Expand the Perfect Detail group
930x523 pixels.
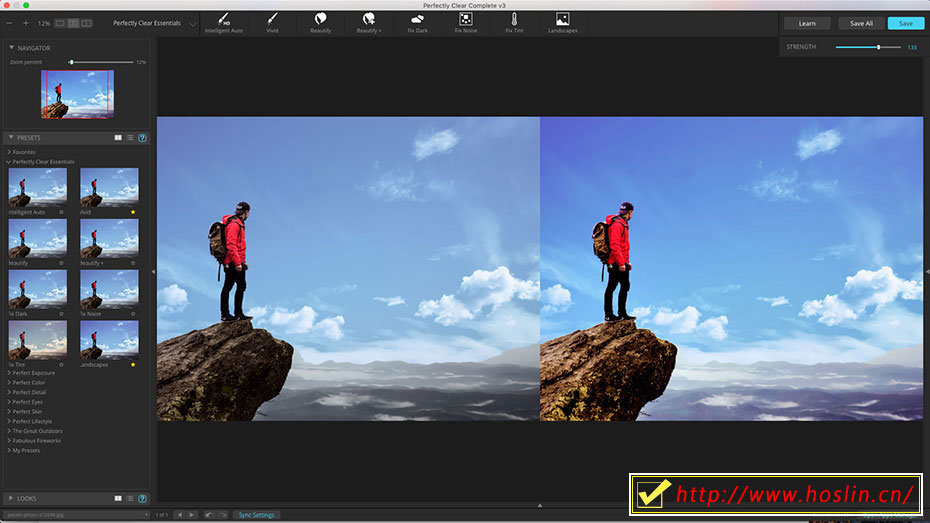[9, 392]
